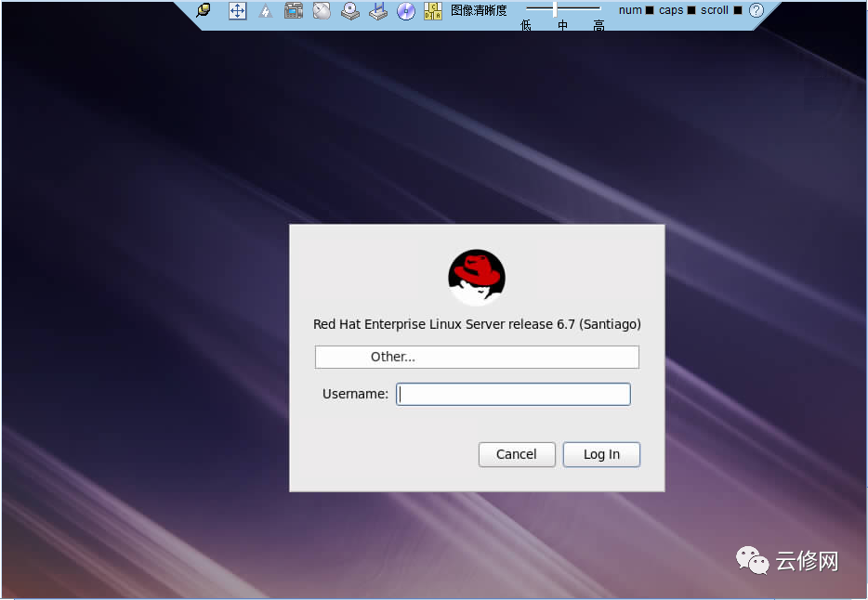Click the purple disc image icon
The height and width of the screenshot is (600, 868).
[x=406, y=10]
